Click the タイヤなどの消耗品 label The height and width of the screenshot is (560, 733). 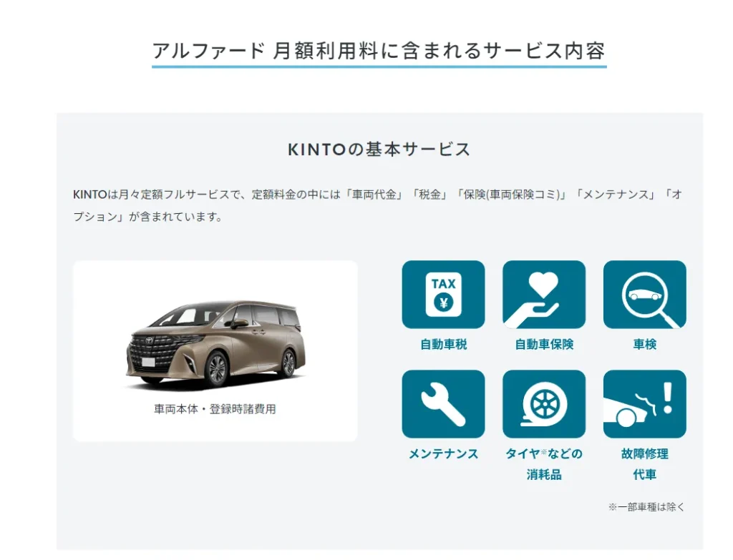(544, 463)
